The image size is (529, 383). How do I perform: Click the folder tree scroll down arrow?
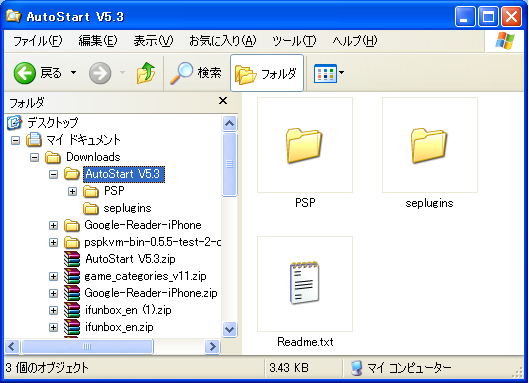(x=230, y=329)
